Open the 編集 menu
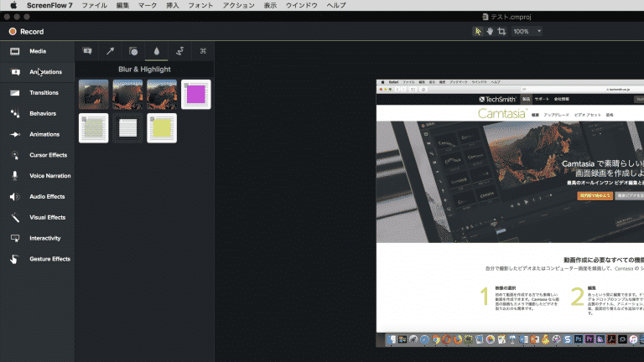 click(x=122, y=5)
